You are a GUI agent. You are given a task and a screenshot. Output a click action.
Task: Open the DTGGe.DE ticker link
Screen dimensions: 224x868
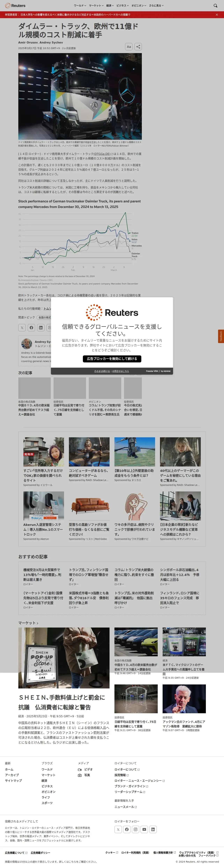[103, 154]
